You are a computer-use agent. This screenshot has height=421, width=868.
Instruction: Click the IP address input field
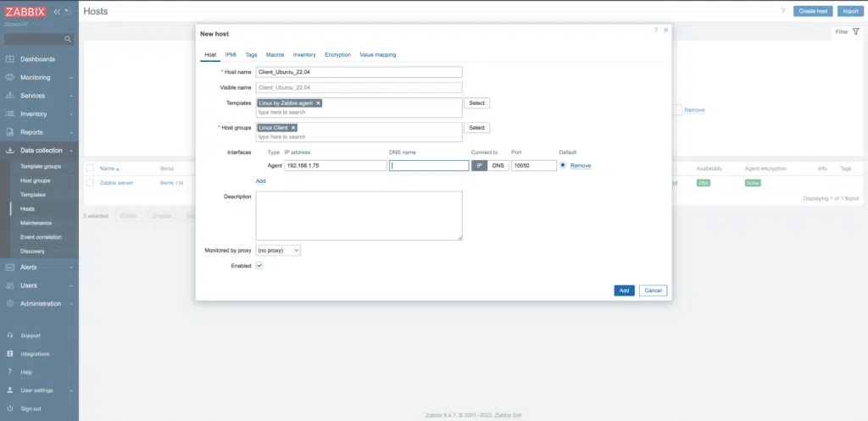(x=336, y=165)
